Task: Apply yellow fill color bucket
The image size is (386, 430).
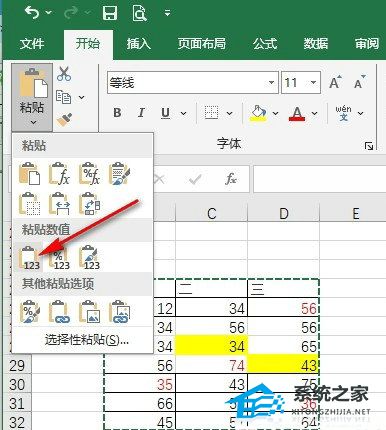Action: point(258,113)
